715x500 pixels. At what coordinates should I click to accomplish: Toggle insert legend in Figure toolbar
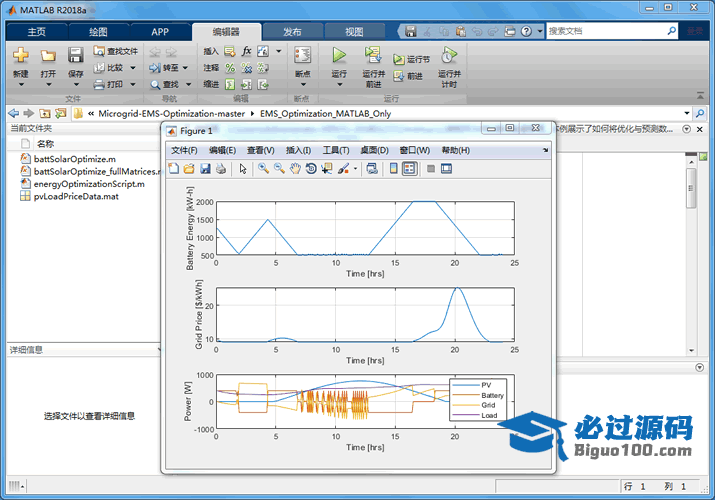(409, 169)
